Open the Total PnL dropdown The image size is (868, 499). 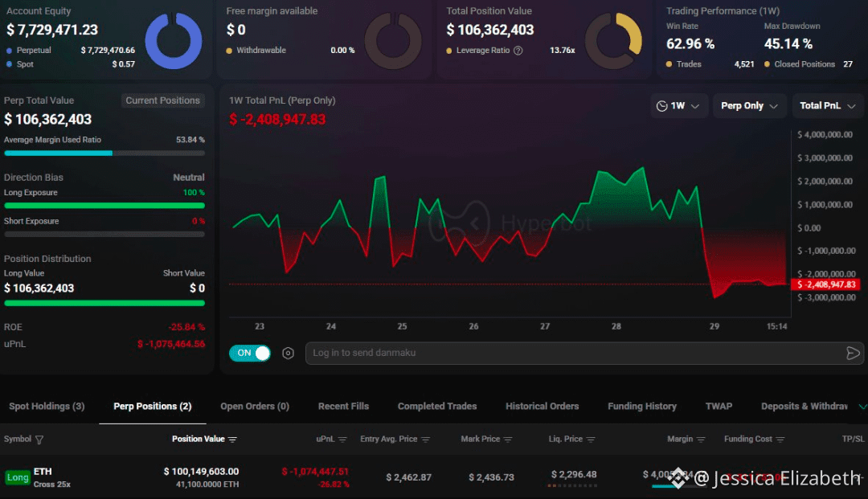point(828,105)
